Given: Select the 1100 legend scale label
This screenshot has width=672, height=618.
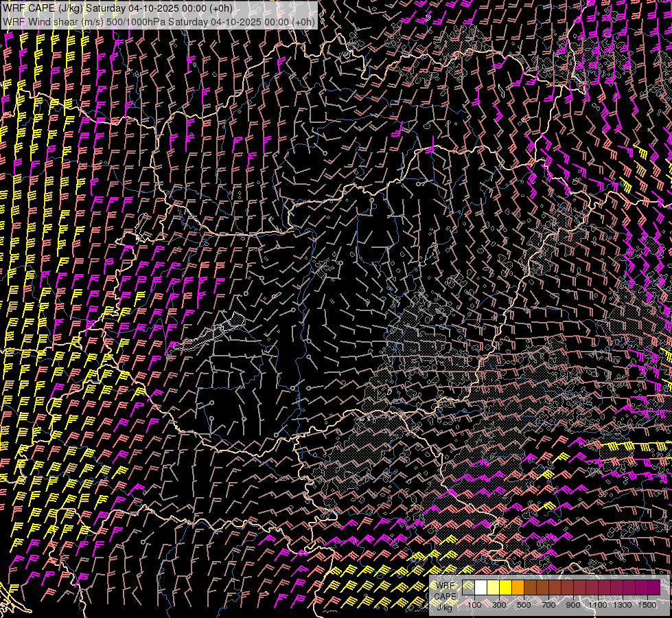Looking at the screenshot, I should pos(598,605).
